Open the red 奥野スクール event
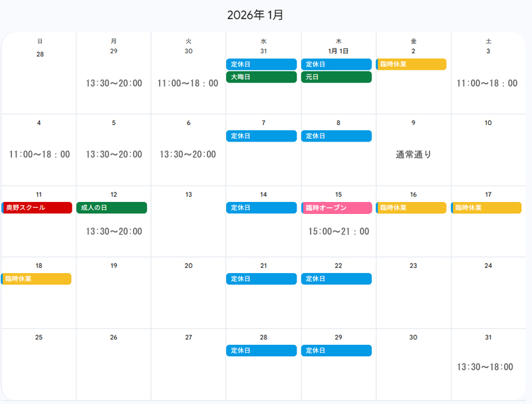This screenshot has width=532, height=406. (x=37, y=208)
